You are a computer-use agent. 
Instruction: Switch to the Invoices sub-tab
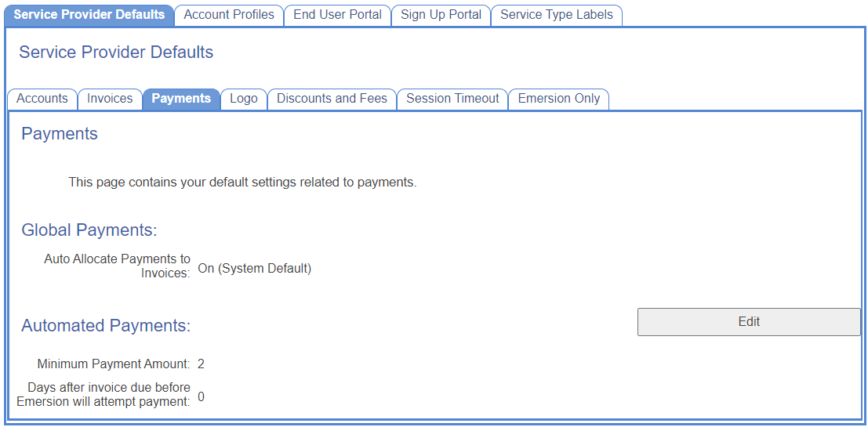pos(110,99)
